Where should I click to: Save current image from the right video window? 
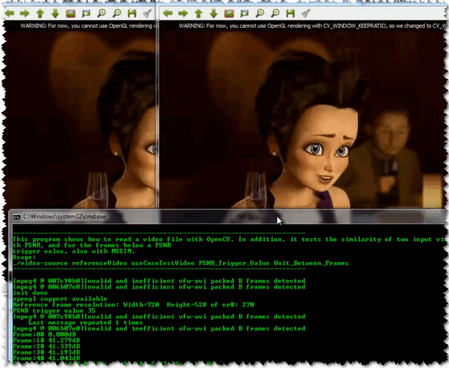pos(291,13)
